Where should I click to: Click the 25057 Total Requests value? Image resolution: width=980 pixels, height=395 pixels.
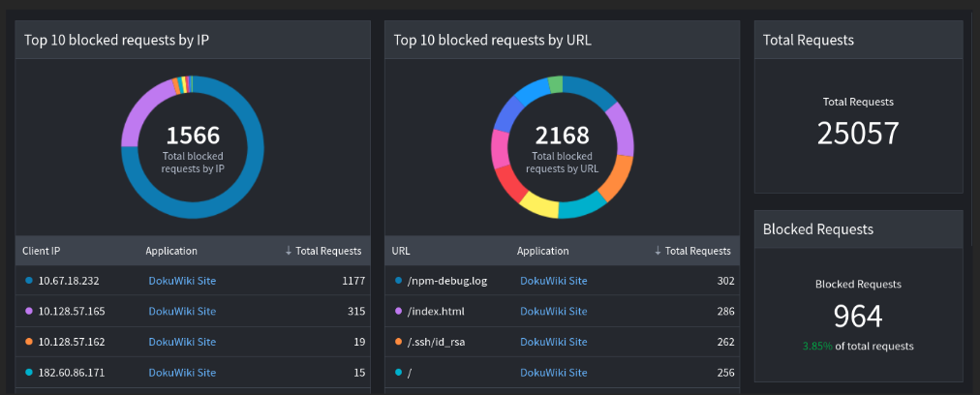pyautogui.click(x=858, y=134)
